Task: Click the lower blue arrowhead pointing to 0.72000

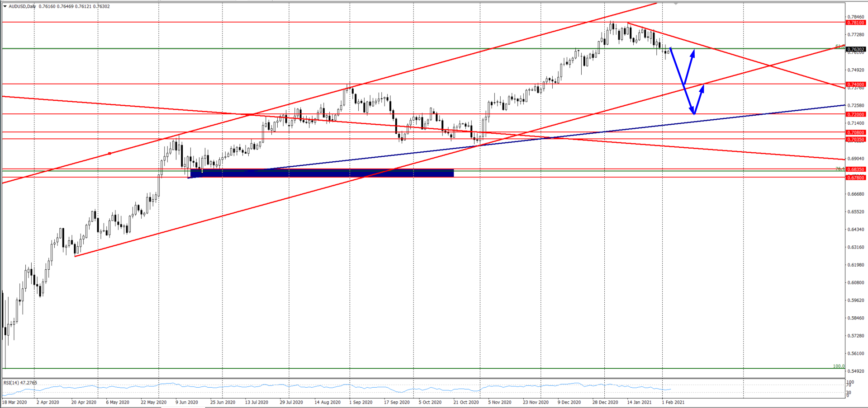Action: [693, 110]
